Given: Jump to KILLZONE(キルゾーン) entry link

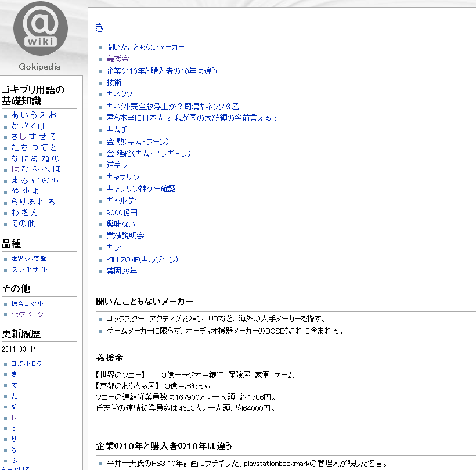Looking at the screenshot, I should (142, 259).
